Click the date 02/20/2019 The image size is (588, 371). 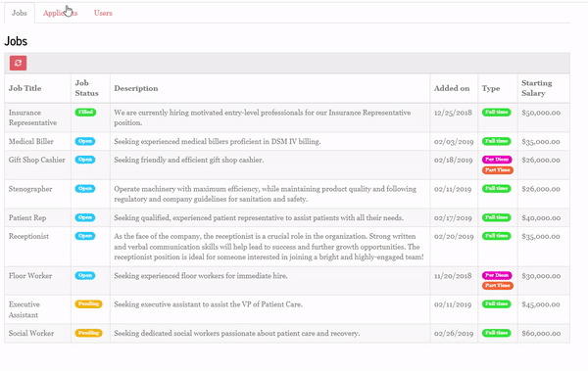pos(454,237)
